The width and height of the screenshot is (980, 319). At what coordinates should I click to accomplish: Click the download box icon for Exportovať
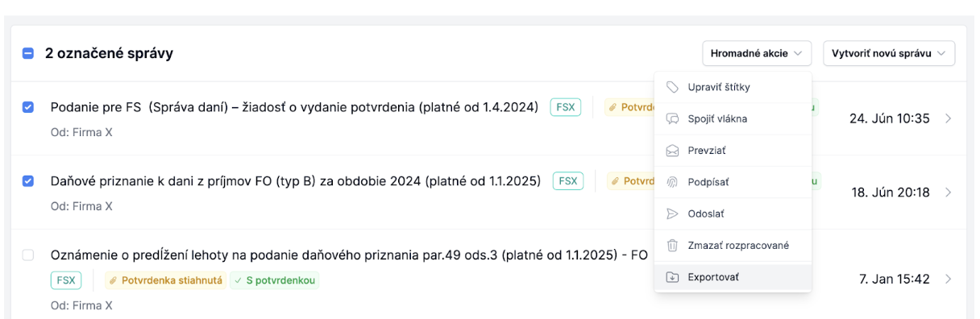[672, 277]
